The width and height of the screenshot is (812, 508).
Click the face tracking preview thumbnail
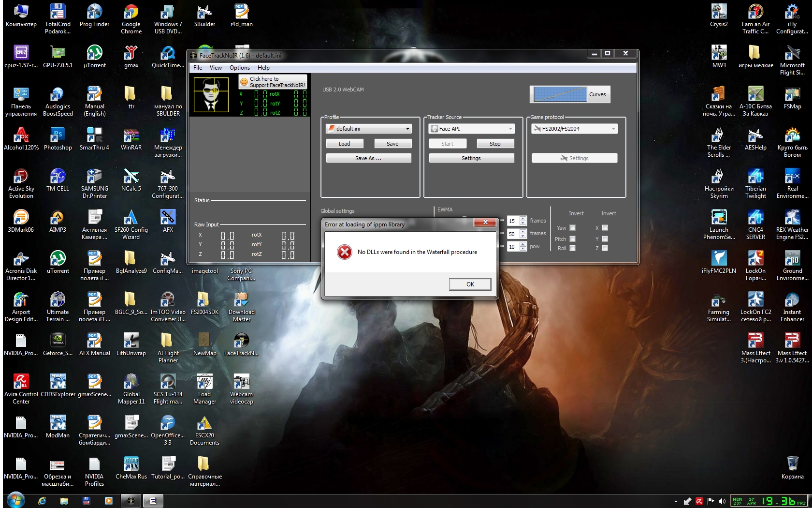coord(211,95)
